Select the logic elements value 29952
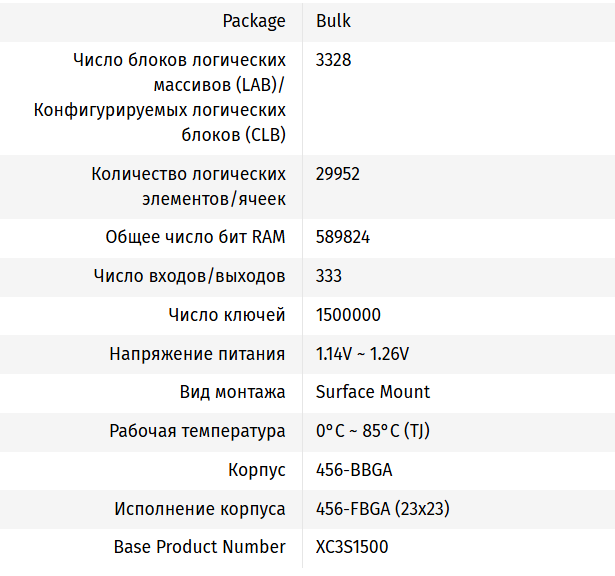Viewport: 615px width, 576px height. (338, 174)
